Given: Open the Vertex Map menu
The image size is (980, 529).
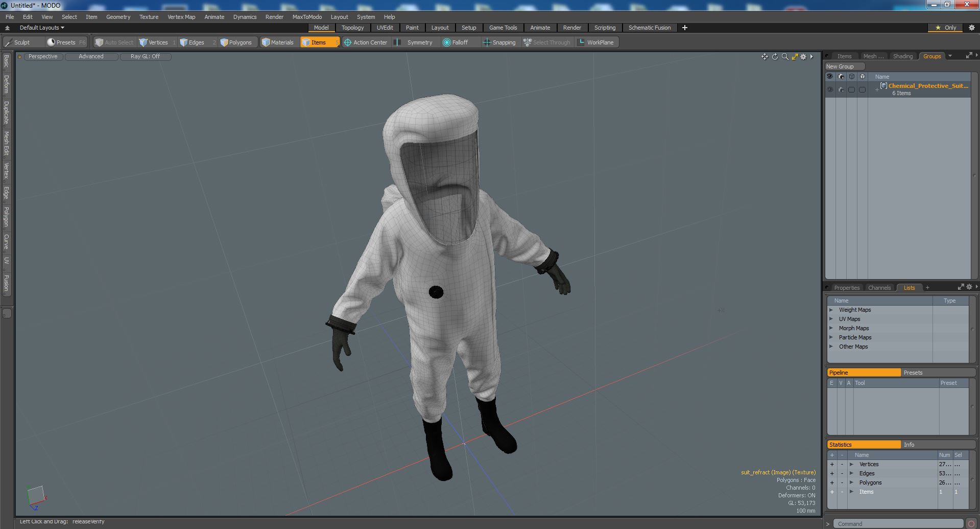Looking at the screenshot, I should [181, 17].
